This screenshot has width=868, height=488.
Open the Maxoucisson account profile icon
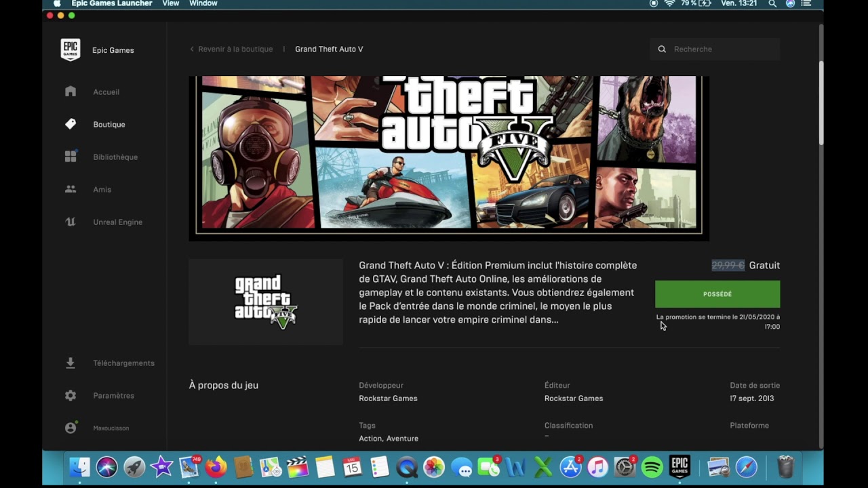(71, 428)
